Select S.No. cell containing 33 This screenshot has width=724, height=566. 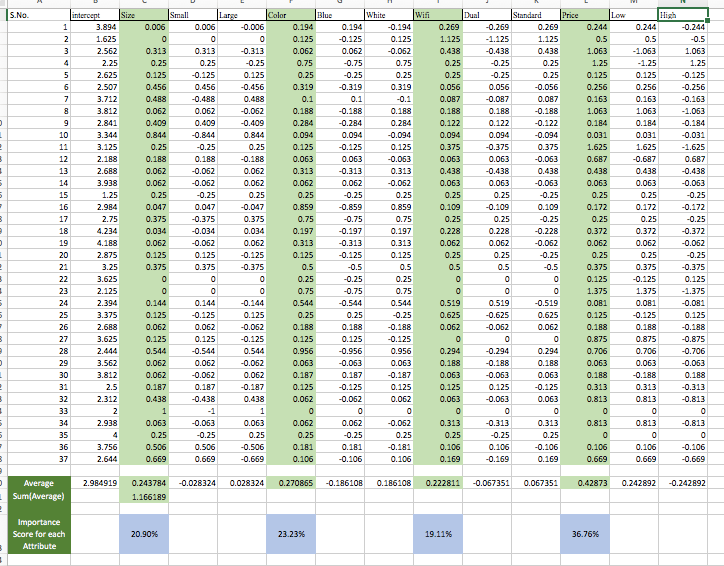point(39,411)
